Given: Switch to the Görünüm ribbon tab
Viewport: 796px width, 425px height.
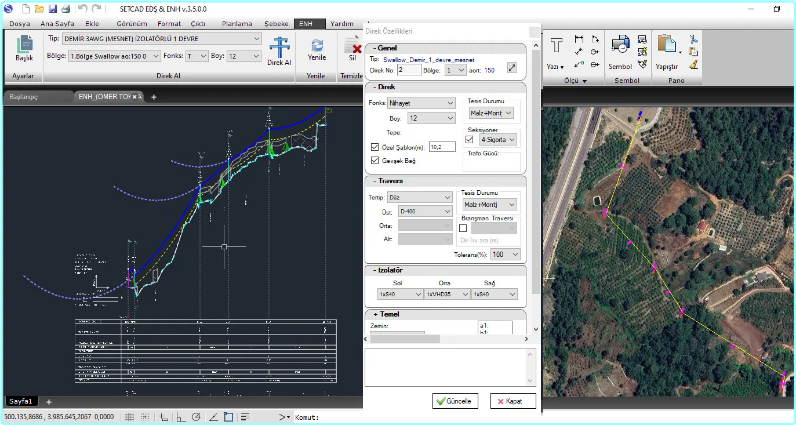Looking at the screenshot, I should tap(131, 23).
